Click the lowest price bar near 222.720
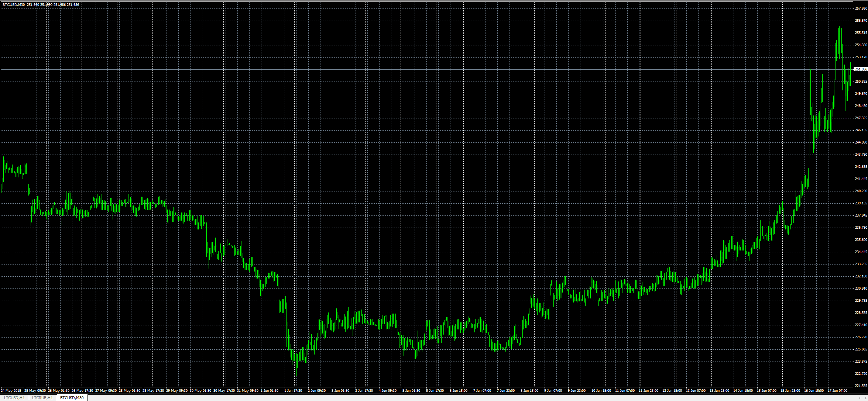868x401 pixels. pyautogui.click(x=296, y=374)
